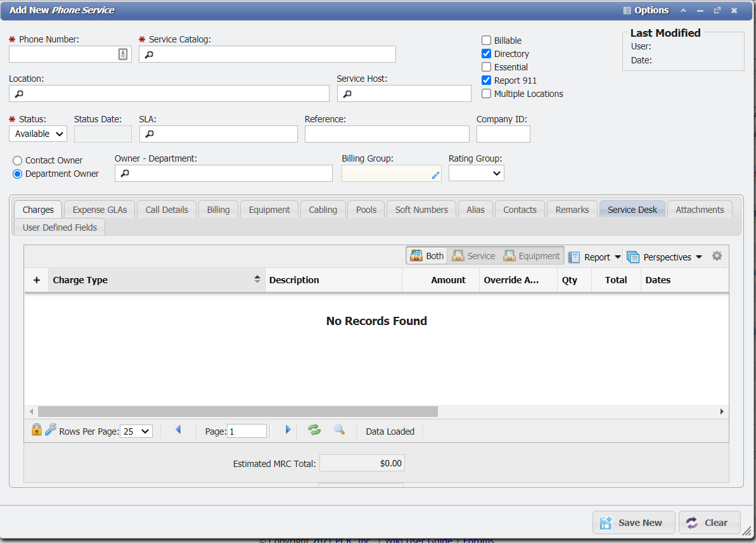Enable the Billable checkbox

pos(486,40)
